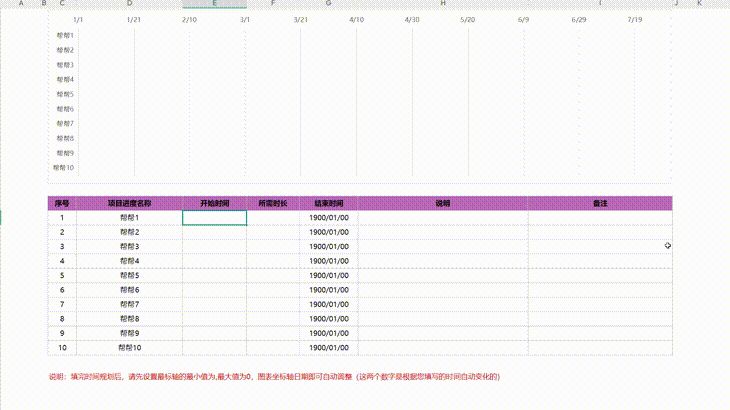
Task: Click the 备注 header cell
Action: 600,203
